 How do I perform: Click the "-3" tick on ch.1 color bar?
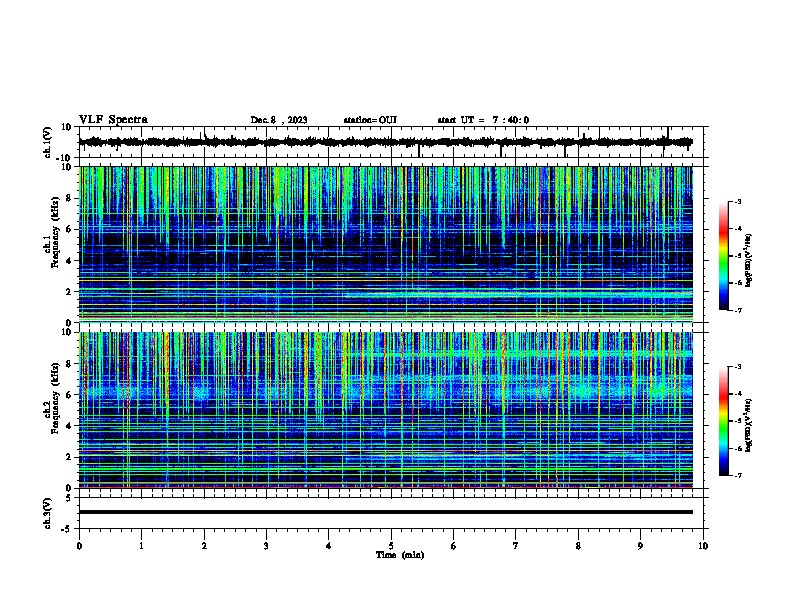[x=737, y=202]
